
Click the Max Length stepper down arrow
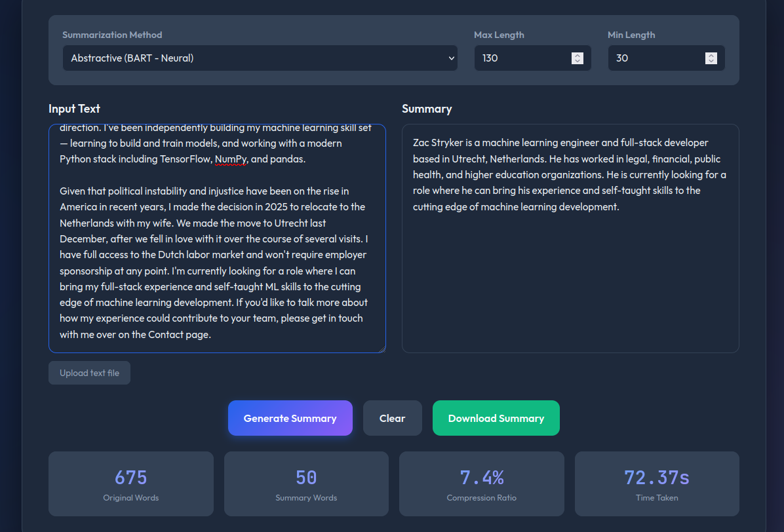(578, 62)
